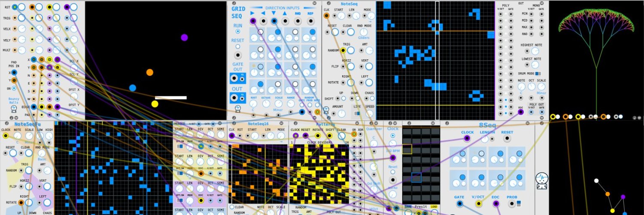Click the BPM knob on the Clock module
The image size is (644, 215).
coord(392,144)
